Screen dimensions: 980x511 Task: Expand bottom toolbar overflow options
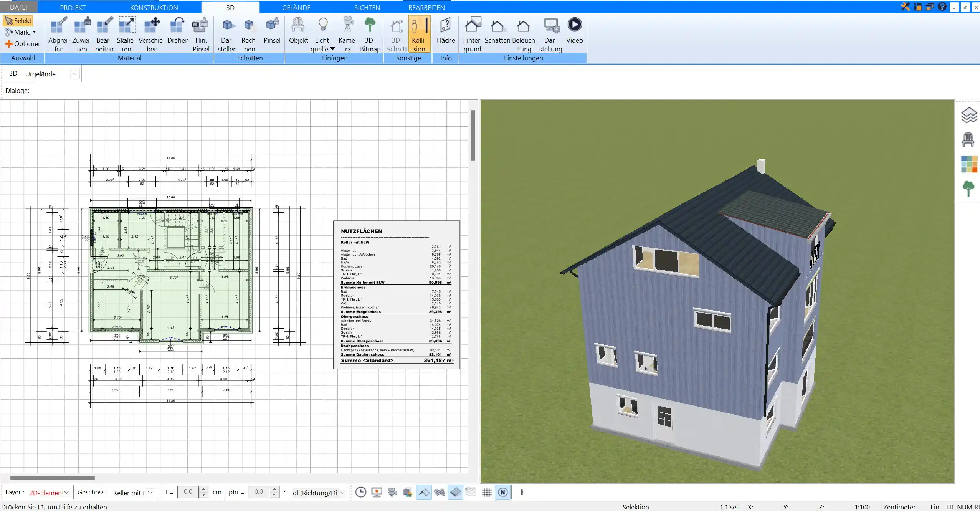(x=522, y=492)
